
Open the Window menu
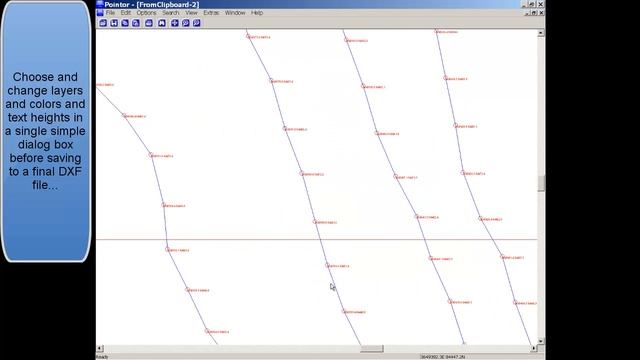pyautogui.click(x=235, y=13)
